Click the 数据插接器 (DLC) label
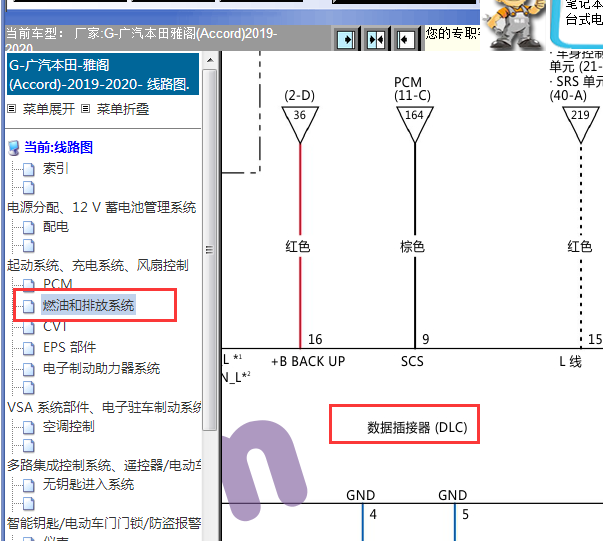The image size is (603, 541). [x=417, y=427]
